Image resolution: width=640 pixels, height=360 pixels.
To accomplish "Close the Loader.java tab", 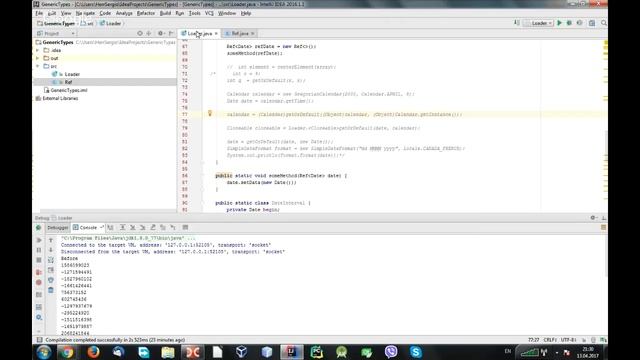I will click(x=216, y=33).
